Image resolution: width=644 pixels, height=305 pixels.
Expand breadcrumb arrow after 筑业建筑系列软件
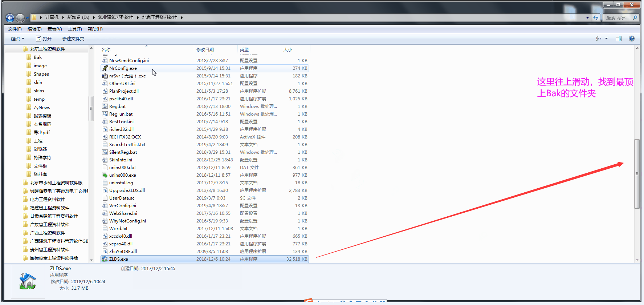(x=138, y=17)
